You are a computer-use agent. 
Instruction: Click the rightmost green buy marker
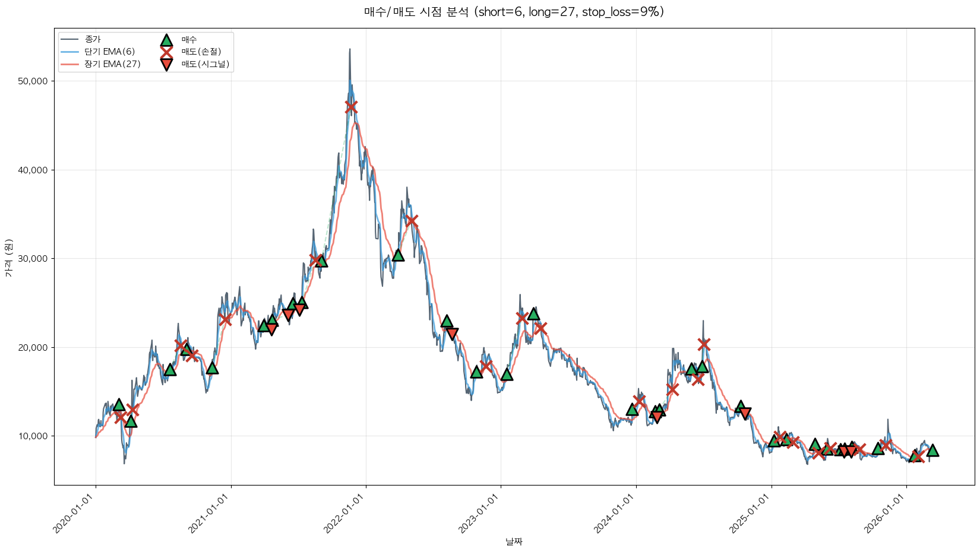[x=932, y=450]
